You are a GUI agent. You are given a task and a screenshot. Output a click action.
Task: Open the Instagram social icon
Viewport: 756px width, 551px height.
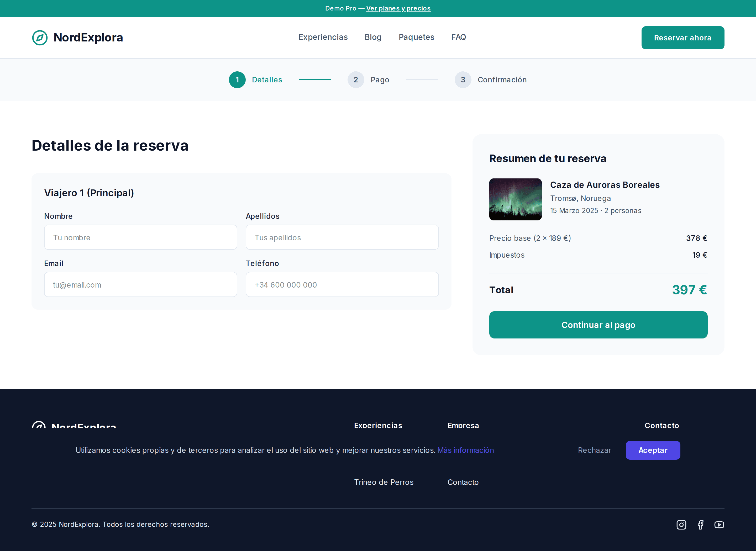[x=681, y=525]
